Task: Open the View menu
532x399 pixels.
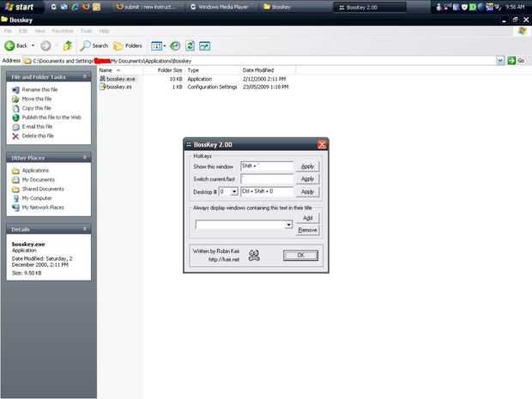Action: click(x=39, y=31)
